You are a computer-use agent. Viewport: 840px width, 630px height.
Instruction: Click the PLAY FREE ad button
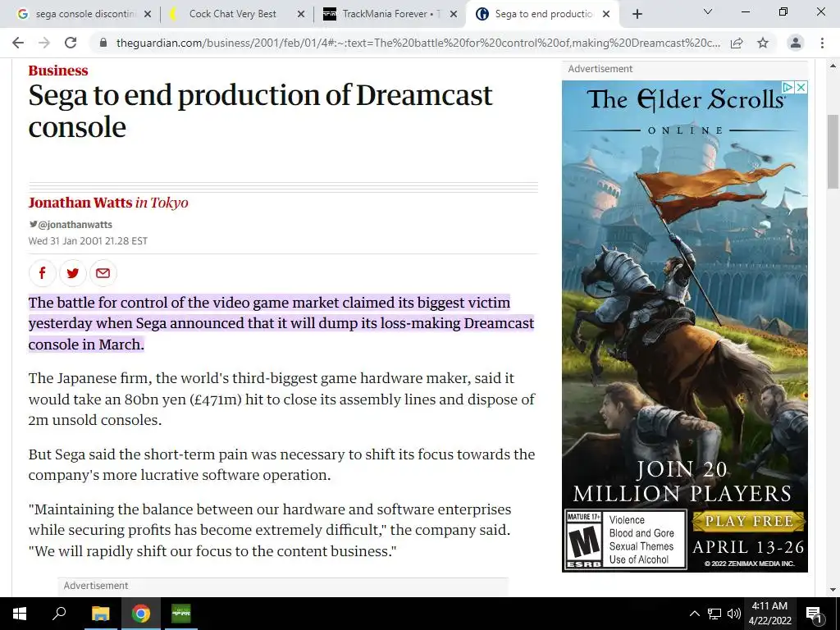coord(749,521)
